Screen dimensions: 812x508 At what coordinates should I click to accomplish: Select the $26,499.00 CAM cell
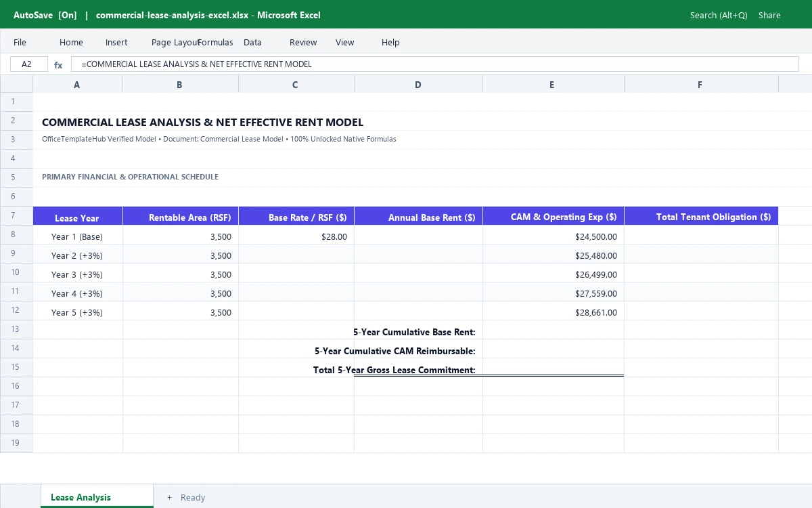coord(554,274)
